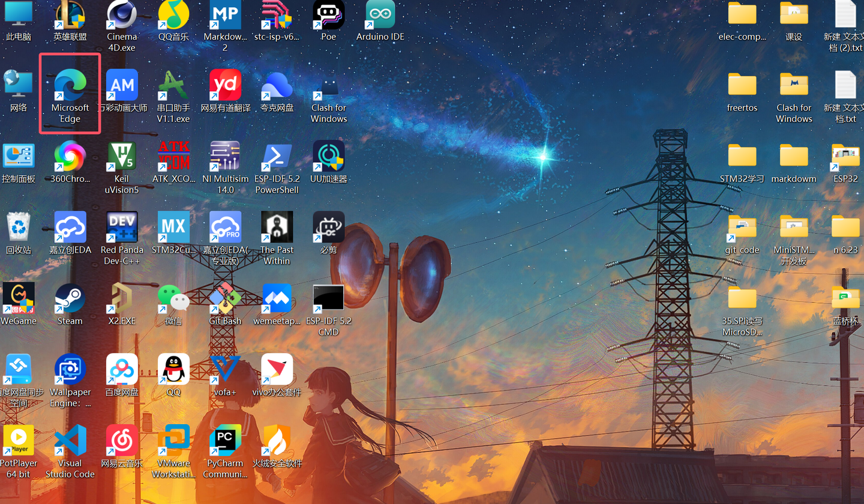Select the STM32学习 folder

point(742,156)
